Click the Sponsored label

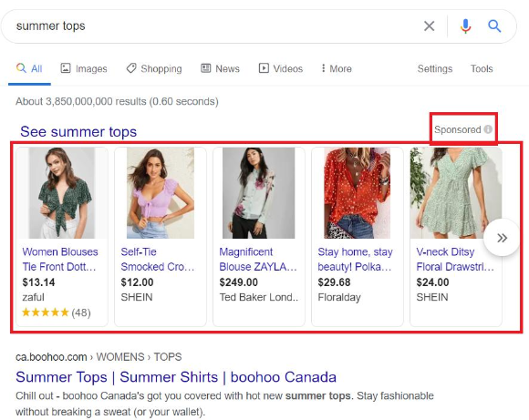[x=458, y=129]
